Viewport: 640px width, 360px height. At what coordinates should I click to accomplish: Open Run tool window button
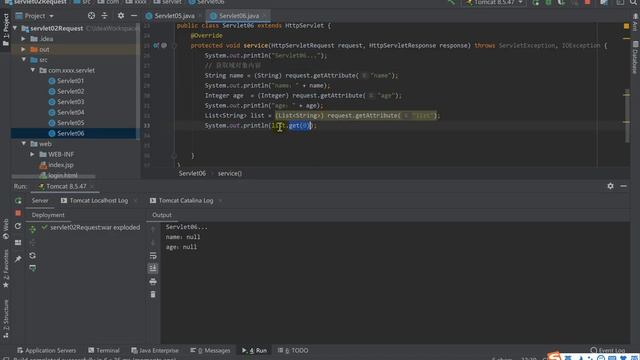[x=254, y=350]
